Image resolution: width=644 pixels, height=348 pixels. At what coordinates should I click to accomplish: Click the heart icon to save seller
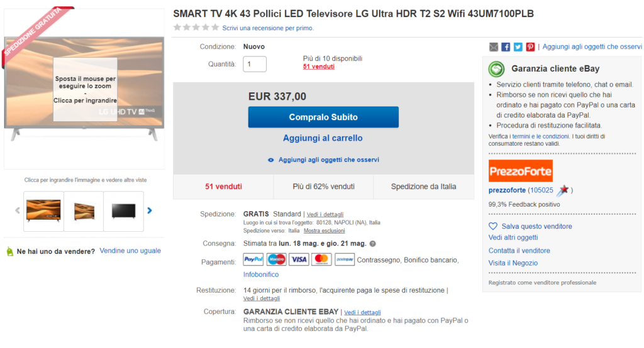[493, 226]
